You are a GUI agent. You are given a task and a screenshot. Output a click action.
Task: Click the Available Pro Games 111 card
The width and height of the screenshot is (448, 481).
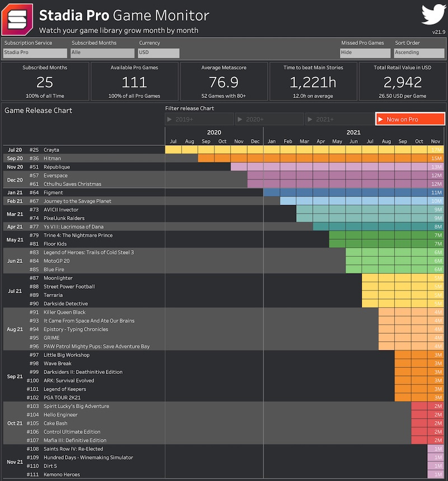tap(134, 81)
